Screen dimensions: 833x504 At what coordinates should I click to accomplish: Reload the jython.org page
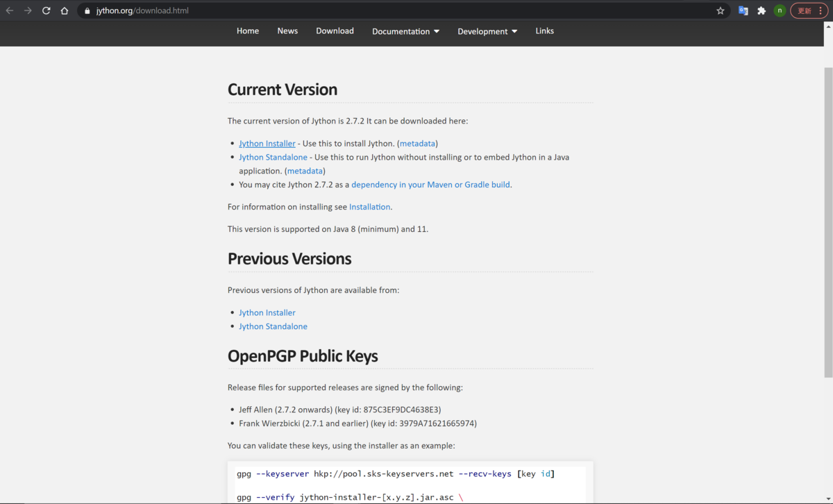click(x=47, y=10)
